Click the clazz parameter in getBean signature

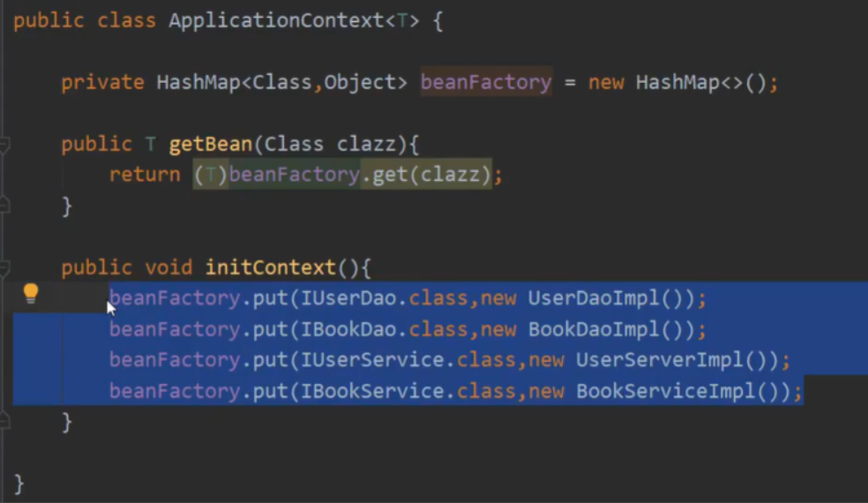tap(366, 145)
